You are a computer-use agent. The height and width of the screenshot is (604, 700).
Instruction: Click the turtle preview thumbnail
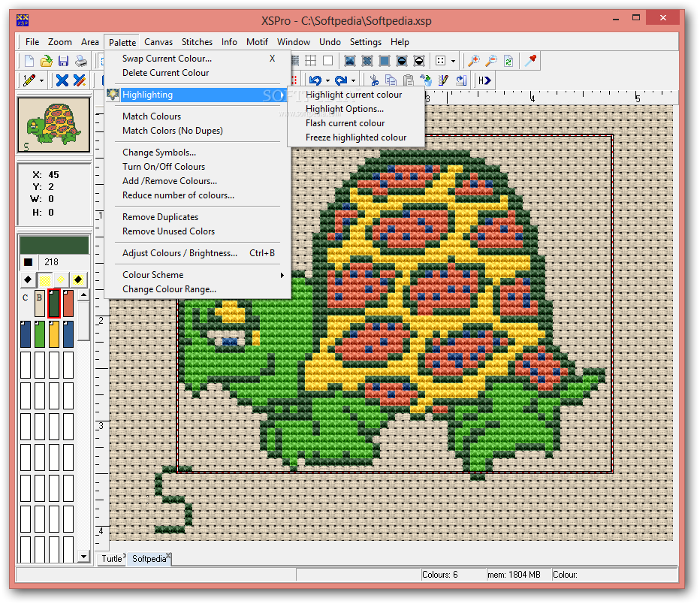tap(53, 125)
